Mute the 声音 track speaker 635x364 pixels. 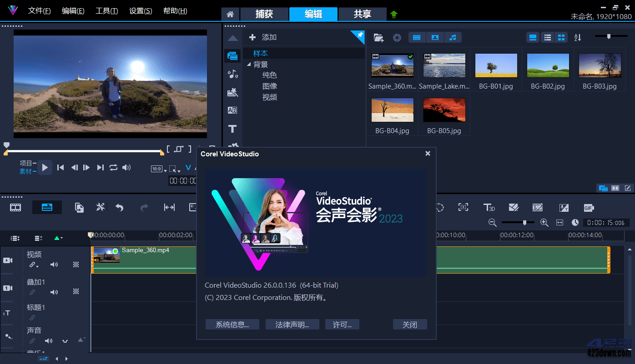(49, 341)
